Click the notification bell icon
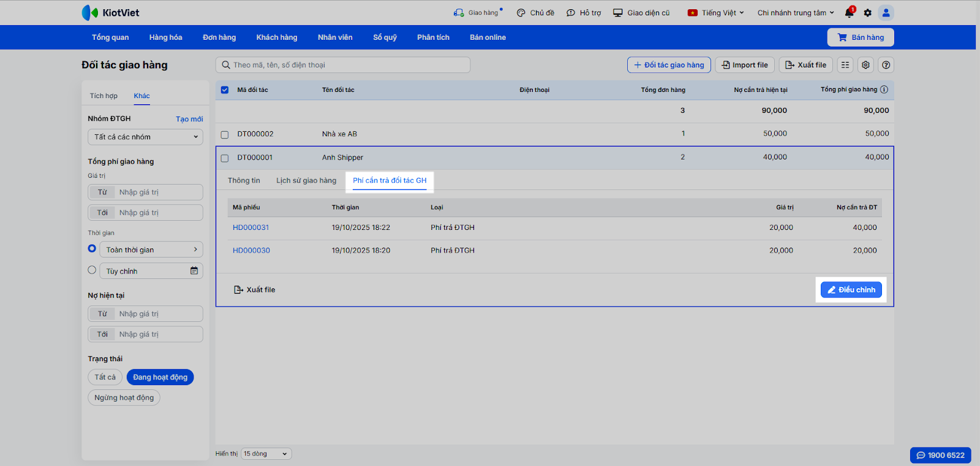This screenshot has width=980, height=466. [849, 13]
